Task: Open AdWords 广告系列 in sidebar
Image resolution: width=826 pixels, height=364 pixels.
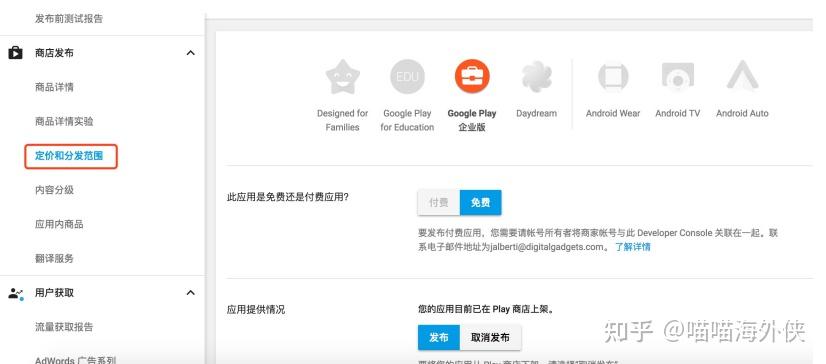Action: click(x=75, y=360)
